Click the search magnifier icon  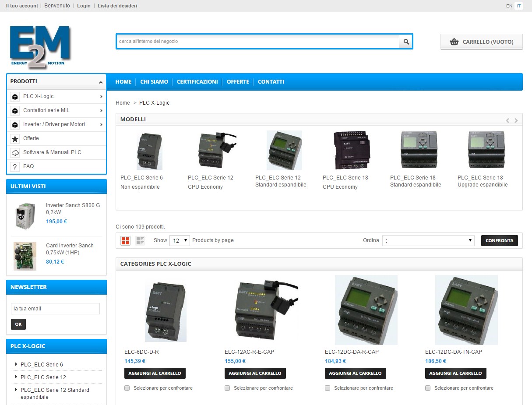click(406, 42)
